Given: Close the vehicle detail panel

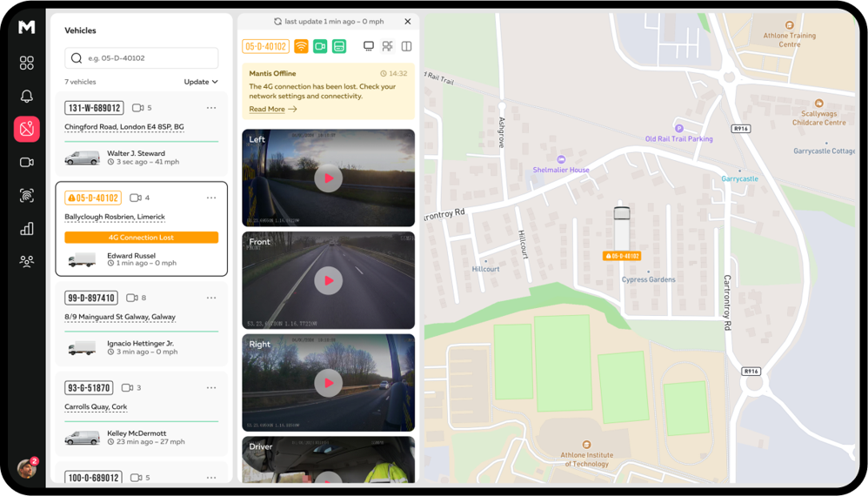Looking at the screenshot, I should tap(408, 22).
